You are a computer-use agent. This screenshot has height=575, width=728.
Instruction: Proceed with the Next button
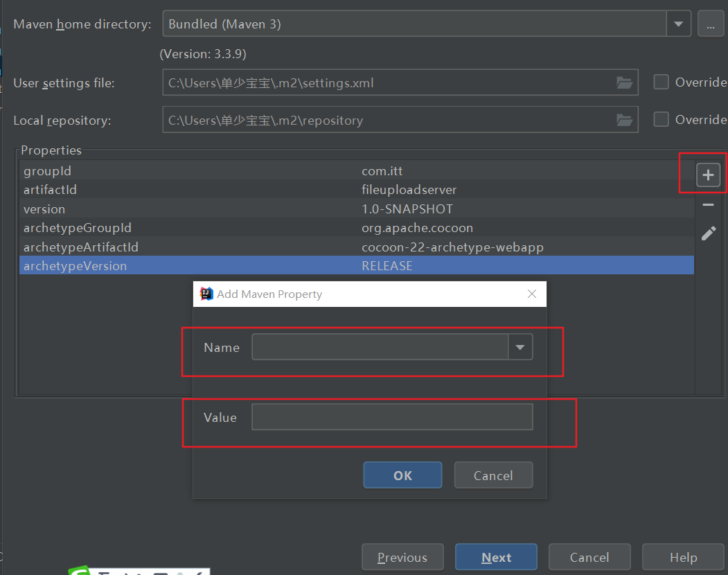coord(497,557)
